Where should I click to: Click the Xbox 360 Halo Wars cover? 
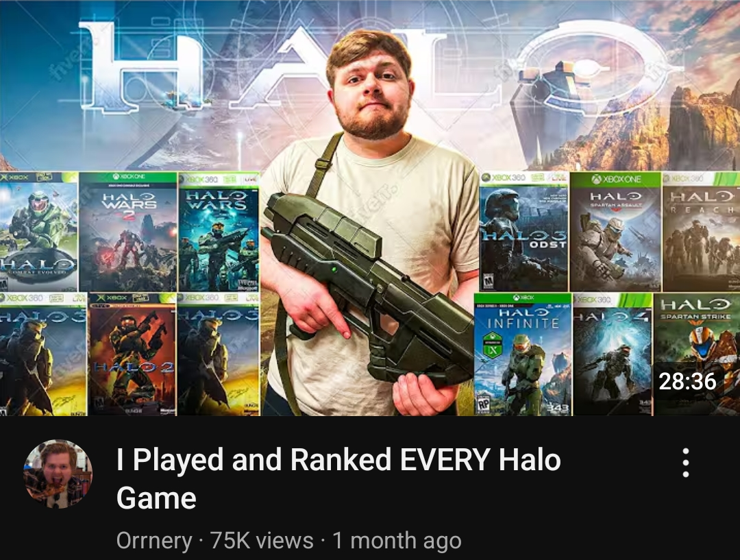(x=219, y=232)
